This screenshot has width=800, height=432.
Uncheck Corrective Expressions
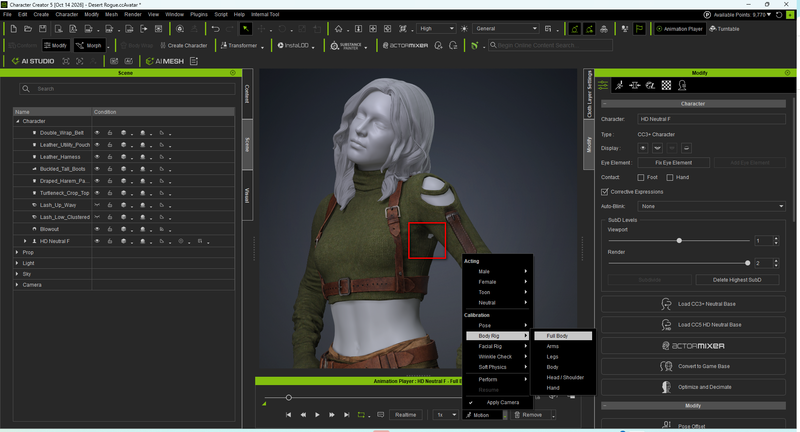605,192
